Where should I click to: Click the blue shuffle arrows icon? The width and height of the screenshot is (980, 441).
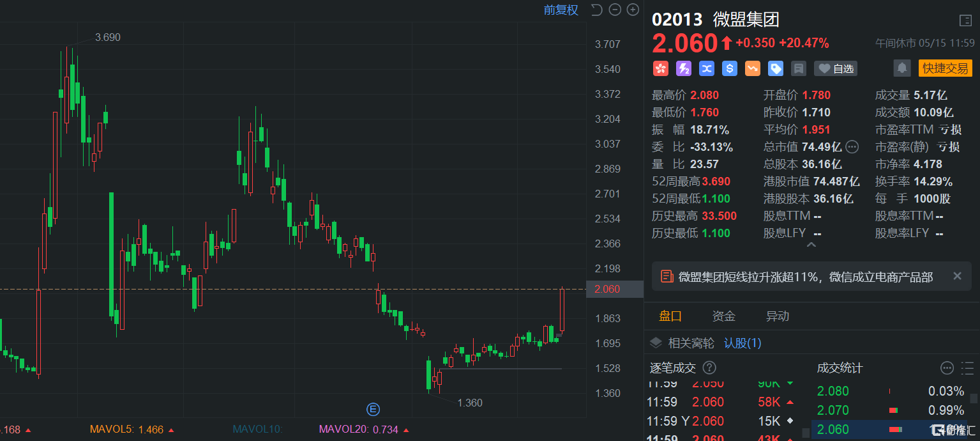click(706, 68)
